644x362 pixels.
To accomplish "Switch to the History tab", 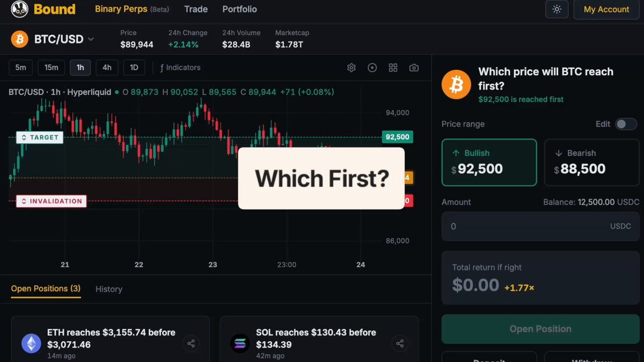I will coord(109,289).
